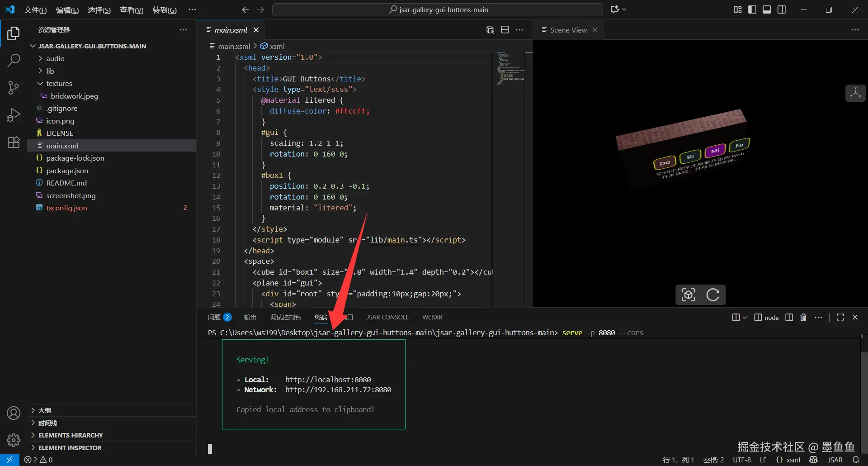The width and height of the screenshot is (868, 466).
Task: Click the reload button in Scene View
Action: click(x=713, y=295)
